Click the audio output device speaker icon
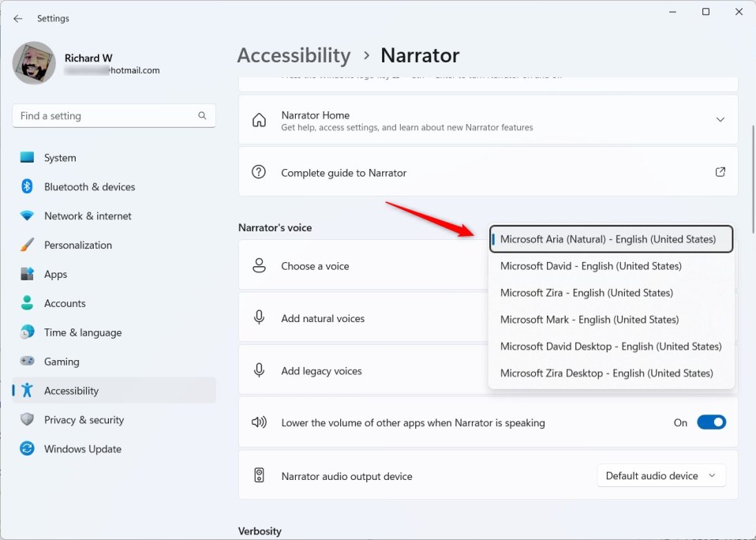 pyautogui.click(x=259, y=475)
